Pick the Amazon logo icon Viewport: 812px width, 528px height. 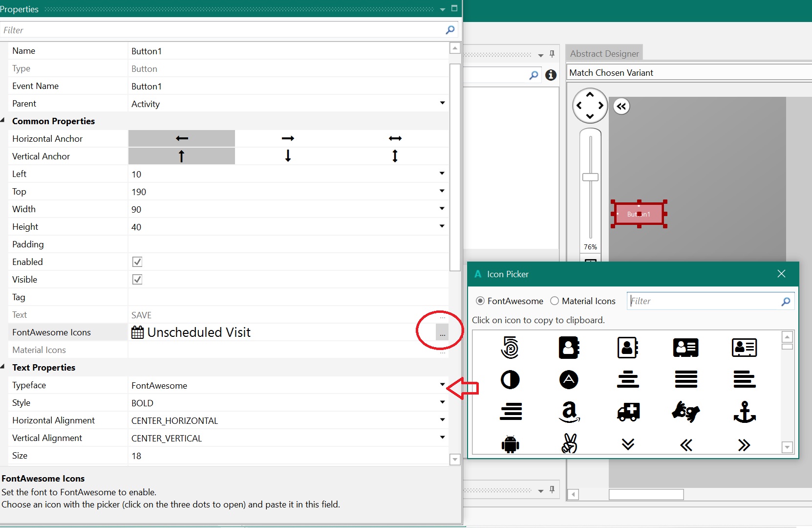pos(569,412)
